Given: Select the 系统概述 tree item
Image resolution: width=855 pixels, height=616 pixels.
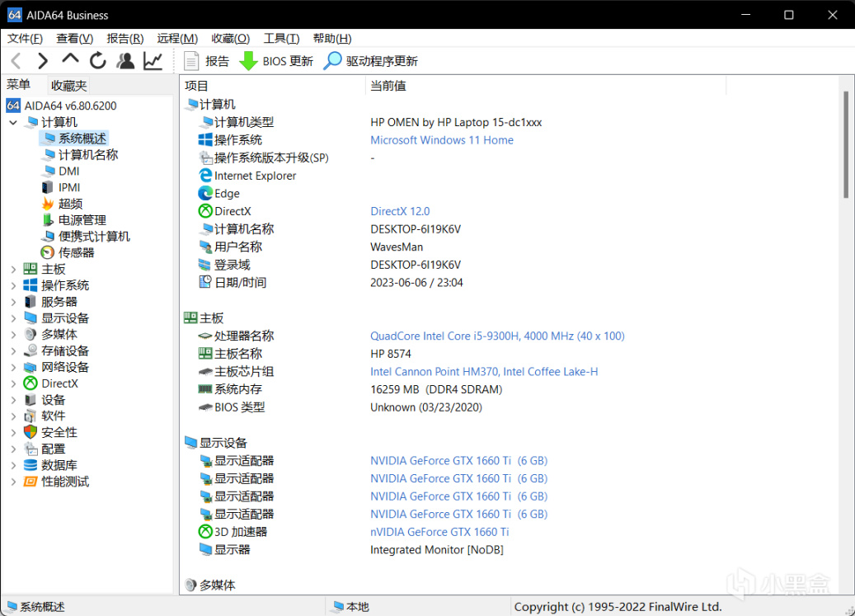Looking at the screenshot, I should tap(74, 139).
